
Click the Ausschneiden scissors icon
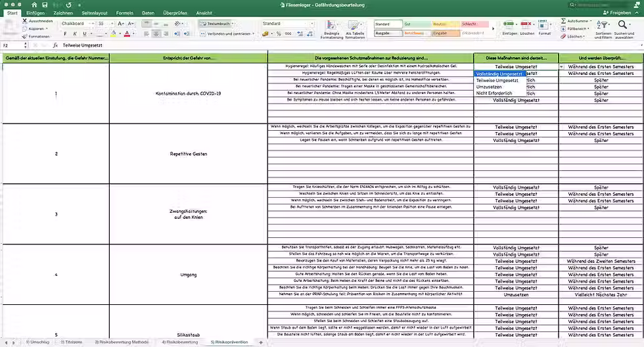coord(25,20)
